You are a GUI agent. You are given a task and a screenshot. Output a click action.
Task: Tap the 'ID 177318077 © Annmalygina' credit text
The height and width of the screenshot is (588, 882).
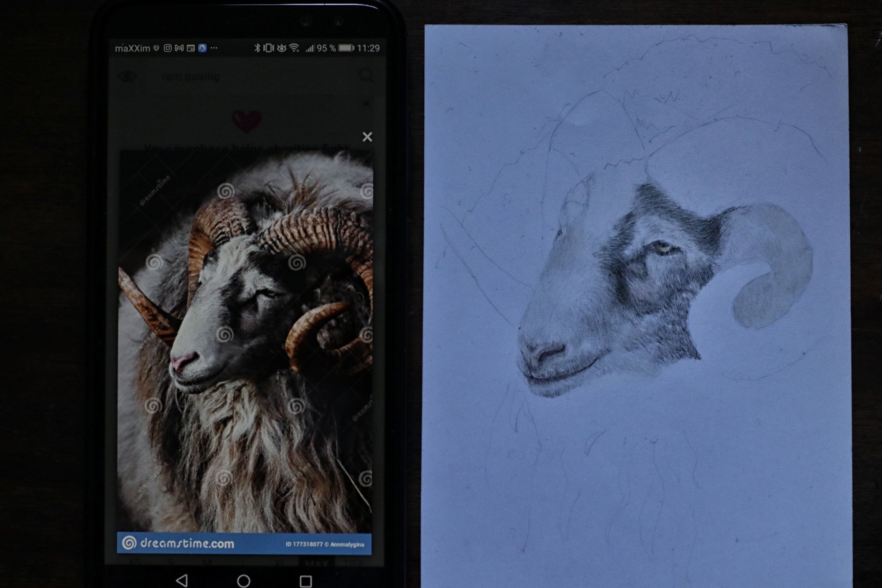325,544
